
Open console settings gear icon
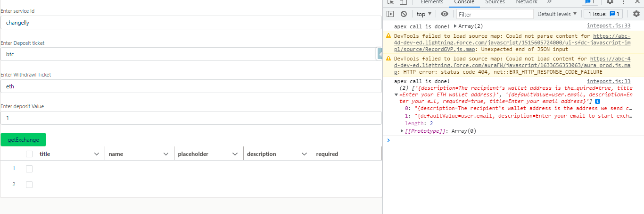click(x=636, y=14)
